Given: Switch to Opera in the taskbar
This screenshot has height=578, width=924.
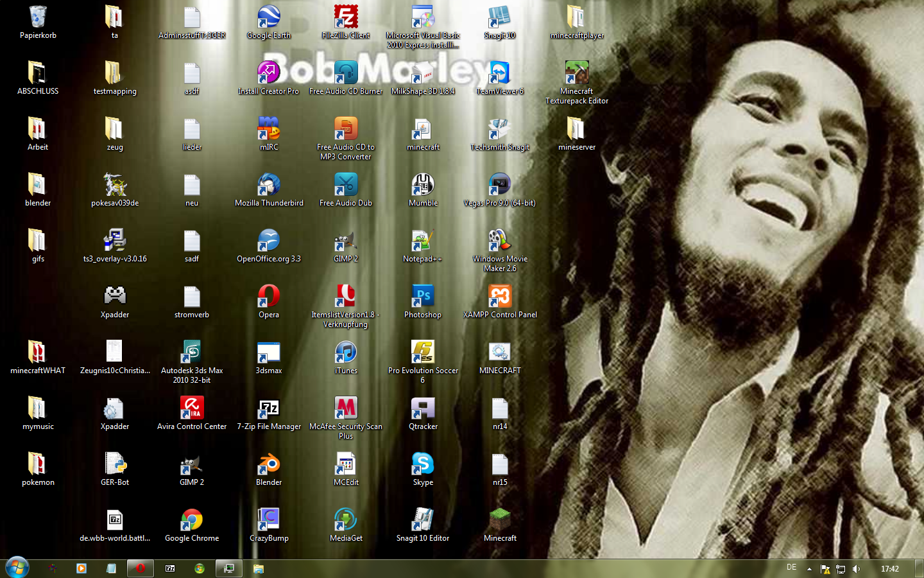Looking at the screenshot, I should coord(140,568).
